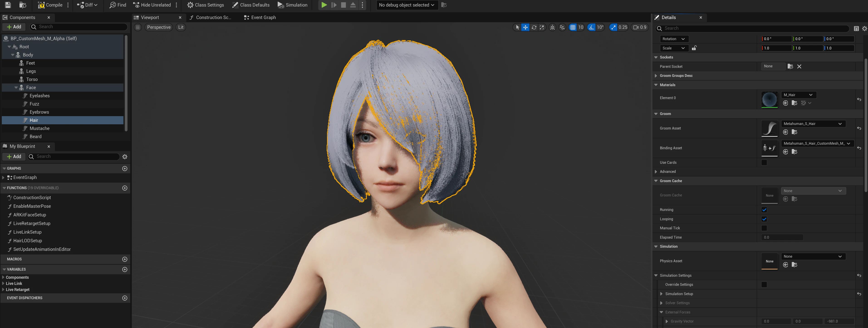Enable the Manual Tick checkbox
The width and height of the screenshot is (868, 328).
point(764,228)
